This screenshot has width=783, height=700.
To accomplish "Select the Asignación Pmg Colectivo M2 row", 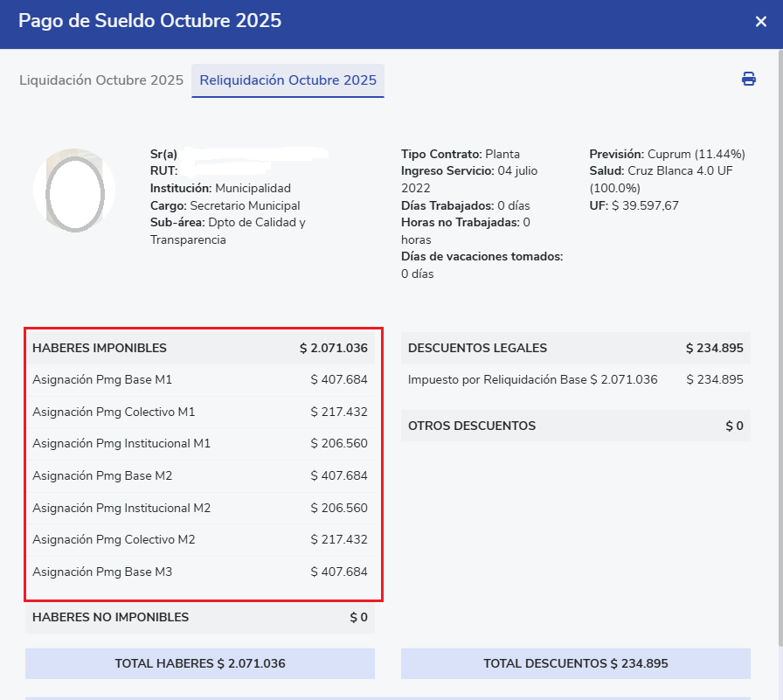I will click(200, 540).
